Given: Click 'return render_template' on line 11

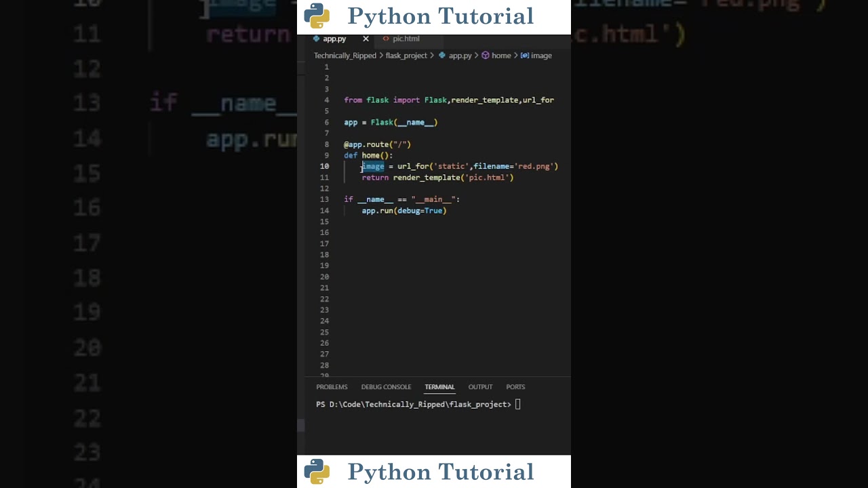Looking at the screenshot, I should point(437,178).
